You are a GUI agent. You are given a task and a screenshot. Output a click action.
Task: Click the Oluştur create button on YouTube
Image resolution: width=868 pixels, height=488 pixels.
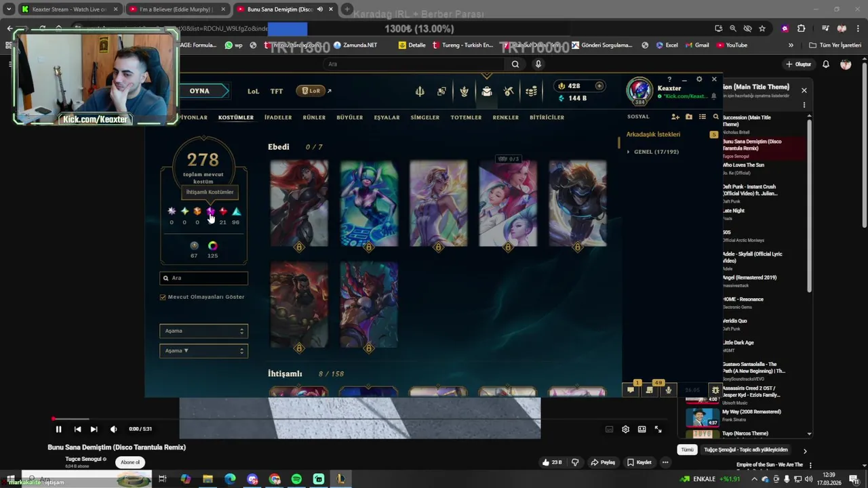[x=799, y=64]
